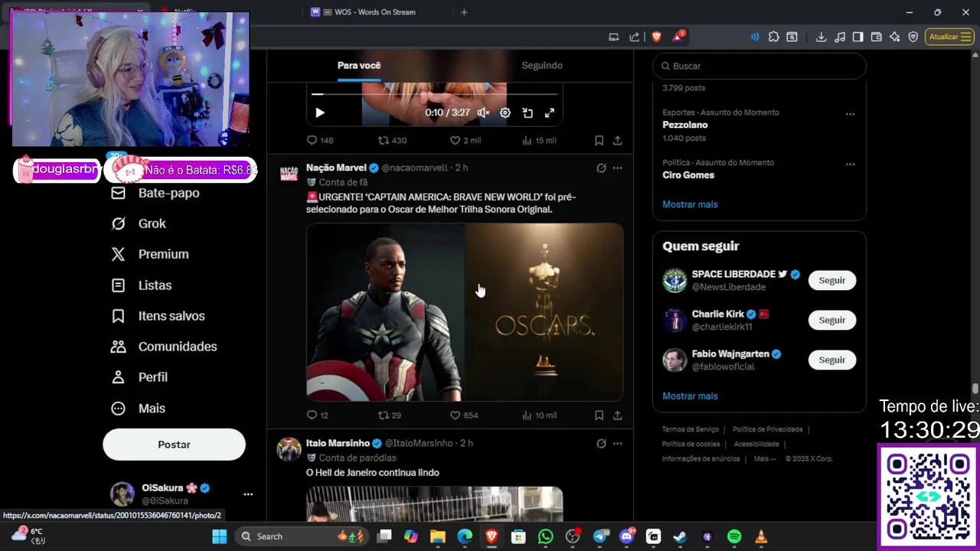Open Grok in the sidebar
Screen dimensions: 980x551
click(139, 223)
